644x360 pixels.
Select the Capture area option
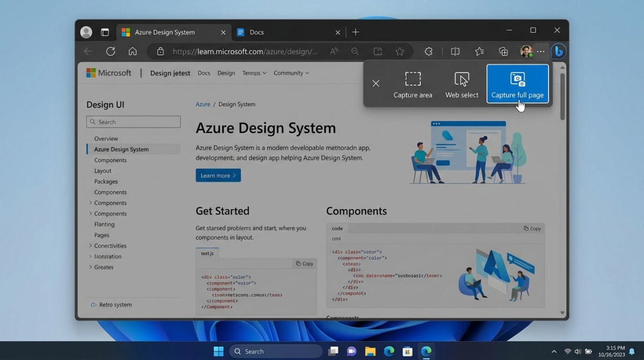(413, 85)
